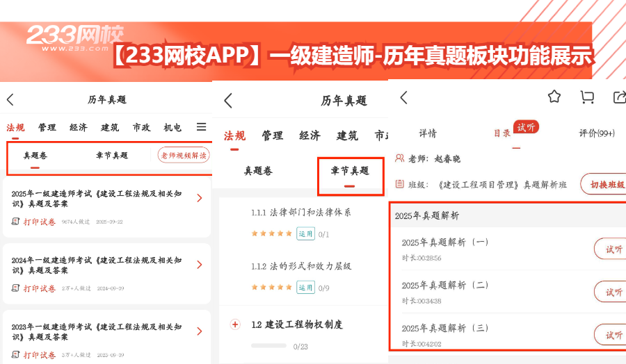Image resolution: width=626 pixels, height=364 pixels.
Task: Go back from left 历年真题 screen
Action: point(10,99)
